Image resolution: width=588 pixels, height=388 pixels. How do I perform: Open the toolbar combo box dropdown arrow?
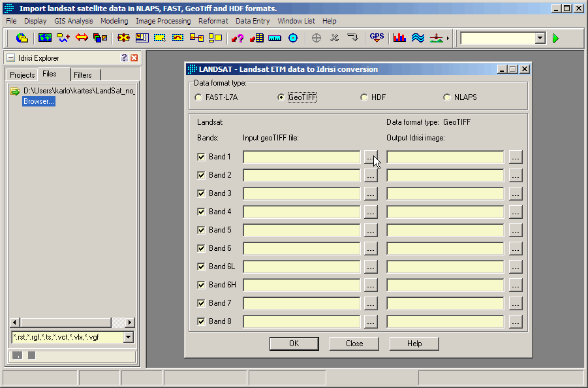click(x=540, y=38)
